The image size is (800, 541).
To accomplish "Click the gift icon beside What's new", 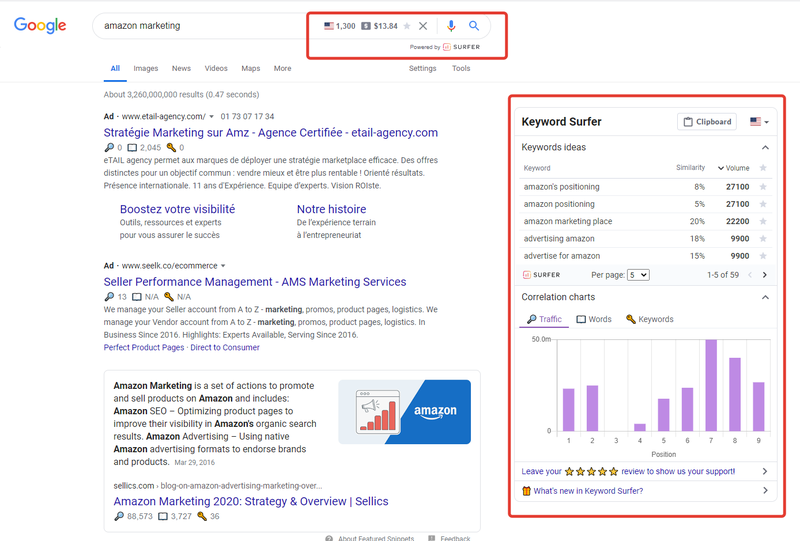I will tap(526, 490).
